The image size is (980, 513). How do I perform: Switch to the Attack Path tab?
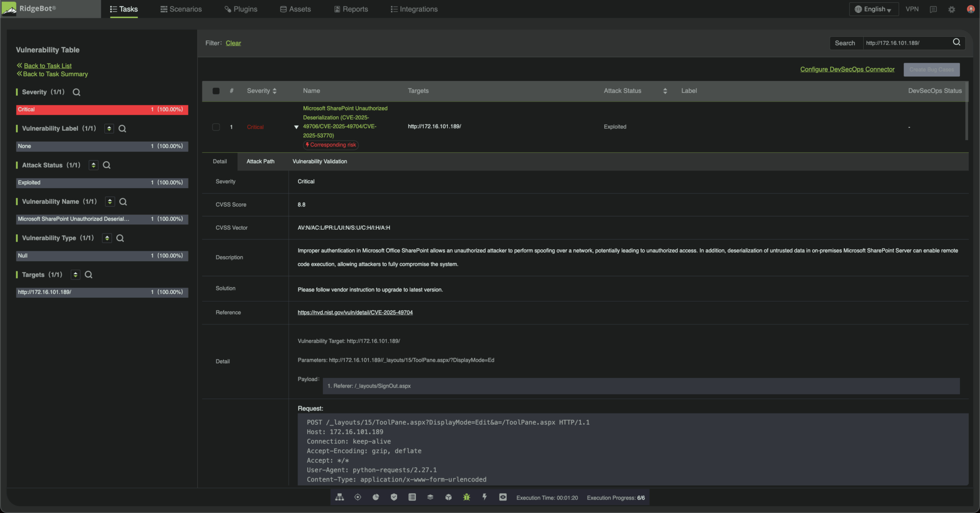pyautogui.click(x=260, y=161)
